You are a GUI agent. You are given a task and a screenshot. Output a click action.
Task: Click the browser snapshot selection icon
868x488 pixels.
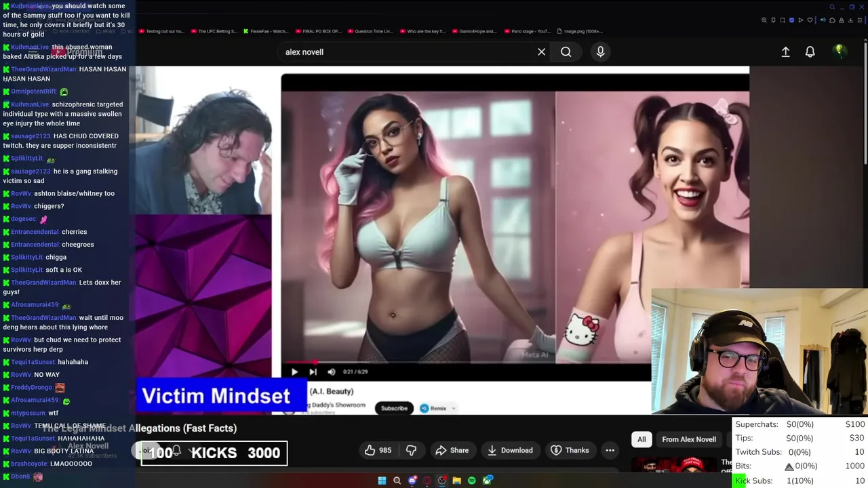pos(783,20)
